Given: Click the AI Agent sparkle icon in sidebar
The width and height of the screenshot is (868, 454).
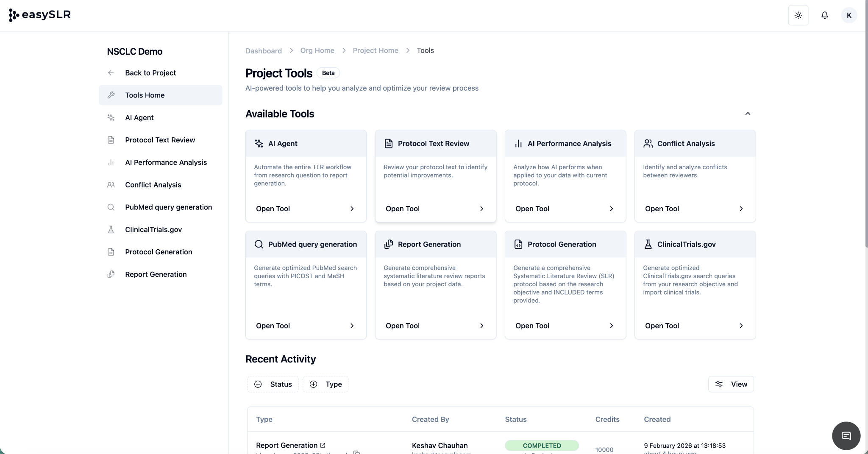Looking at the screenshot, I should point(111,117).
